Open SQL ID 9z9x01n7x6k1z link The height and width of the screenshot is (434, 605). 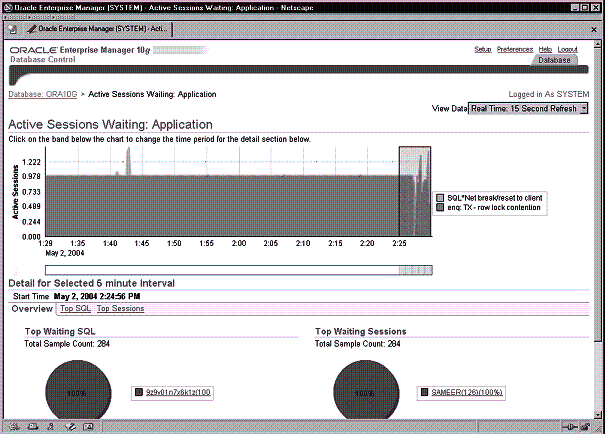178,392
